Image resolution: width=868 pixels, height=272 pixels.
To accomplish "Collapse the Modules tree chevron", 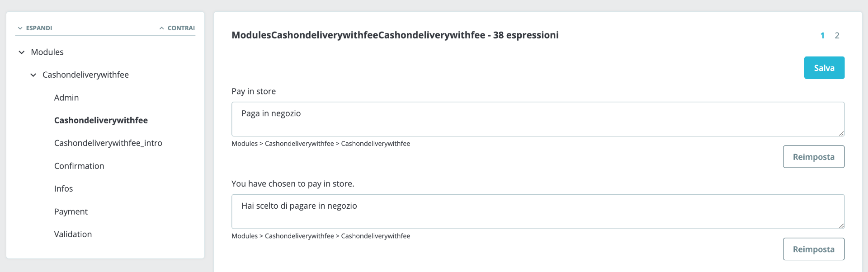I will pos(22,52).
